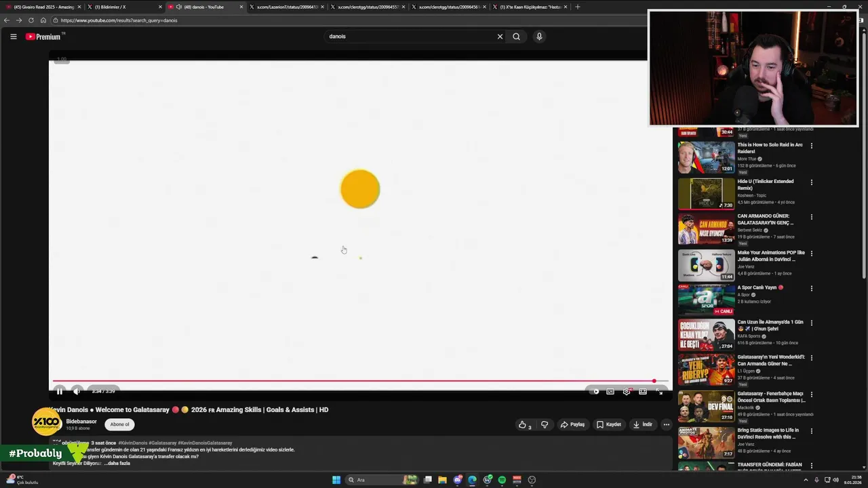Open 'Bring Static Images to Life' video title
This screenshot has width=868, height=488.
click(x=768, y=433)
